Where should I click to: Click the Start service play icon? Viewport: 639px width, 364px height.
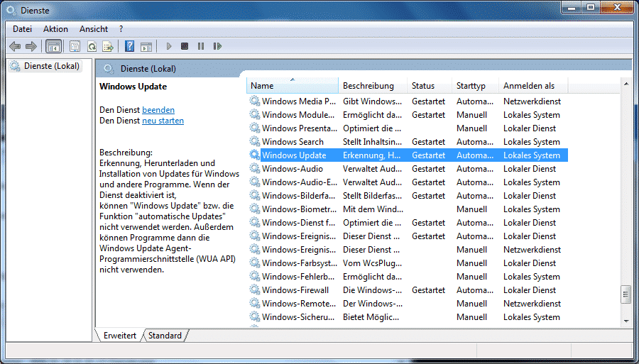pyautogui.click(x=169, y=46)
